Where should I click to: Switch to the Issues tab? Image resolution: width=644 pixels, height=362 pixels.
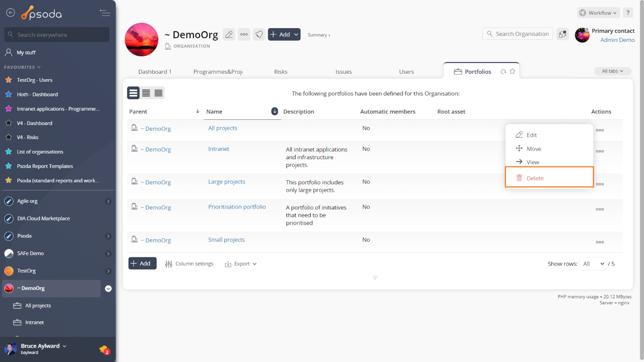[x=343, y=72]
